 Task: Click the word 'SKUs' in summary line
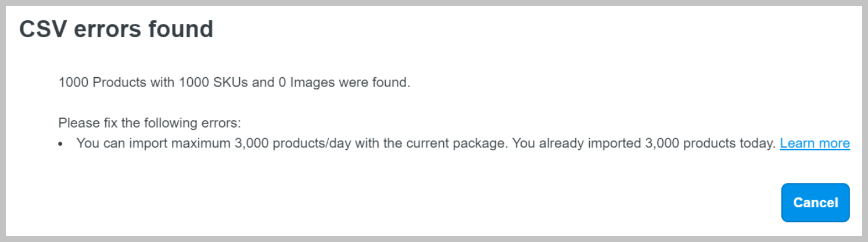[x=231, y=82]
